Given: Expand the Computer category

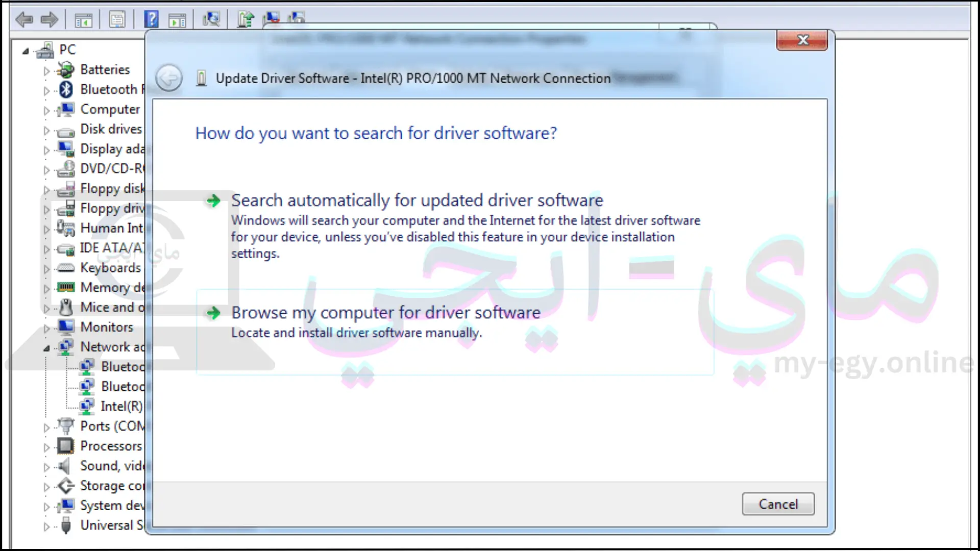Looking at the screenshot, I should point(46,111).
